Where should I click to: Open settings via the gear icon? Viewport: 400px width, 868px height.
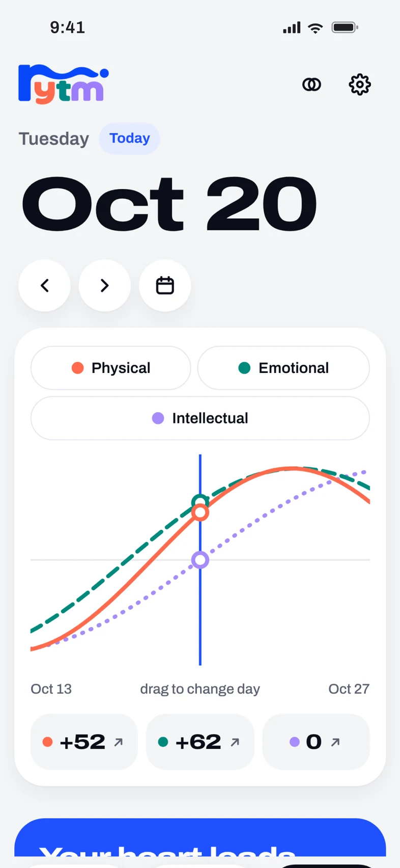pos(360,85)
